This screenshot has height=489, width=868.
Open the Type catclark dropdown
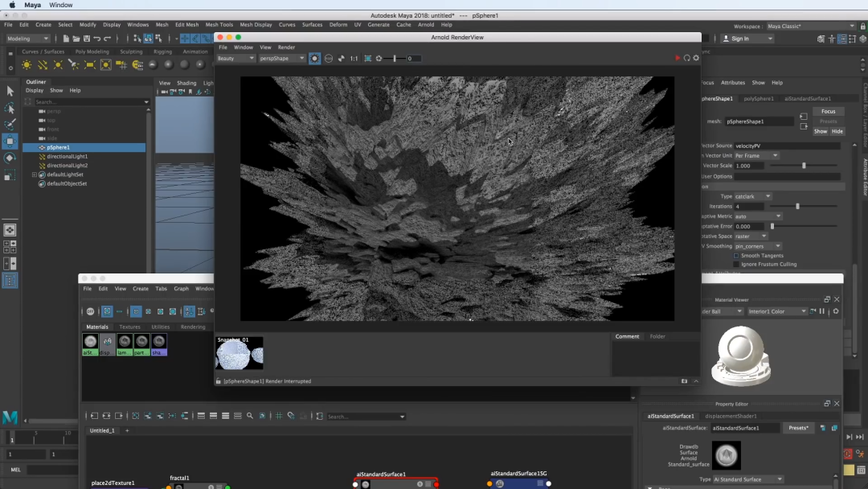coord(754,196)
